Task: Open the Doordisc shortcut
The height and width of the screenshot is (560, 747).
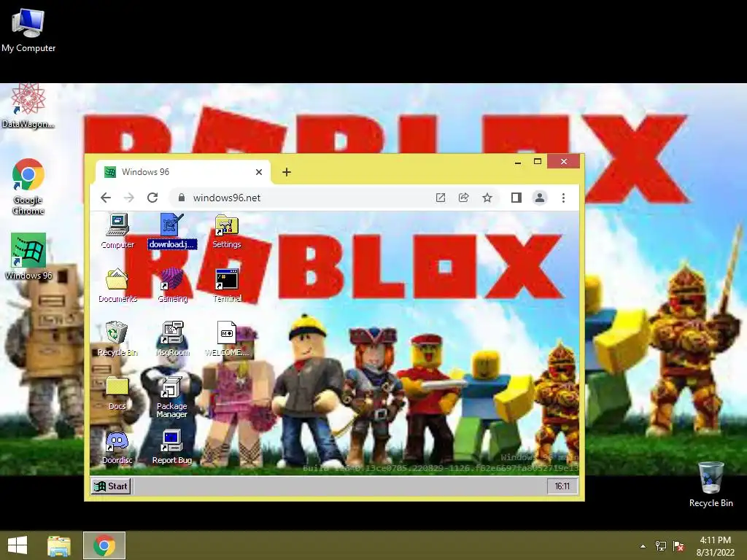Action: 117,448
